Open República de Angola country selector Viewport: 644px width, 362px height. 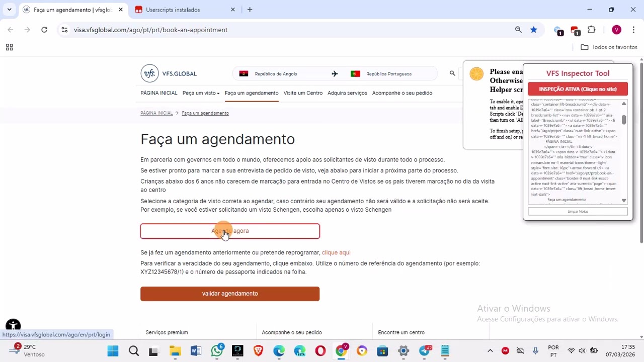(276, 74)
